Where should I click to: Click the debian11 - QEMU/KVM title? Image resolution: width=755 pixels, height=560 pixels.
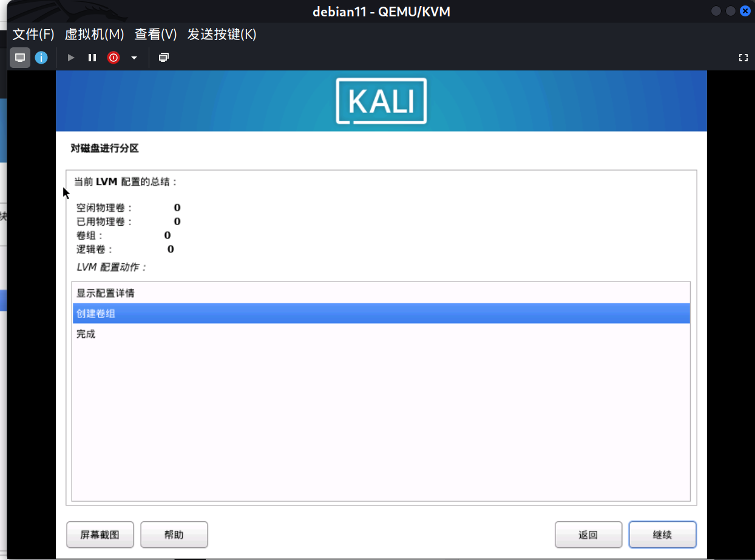(381, 12)
